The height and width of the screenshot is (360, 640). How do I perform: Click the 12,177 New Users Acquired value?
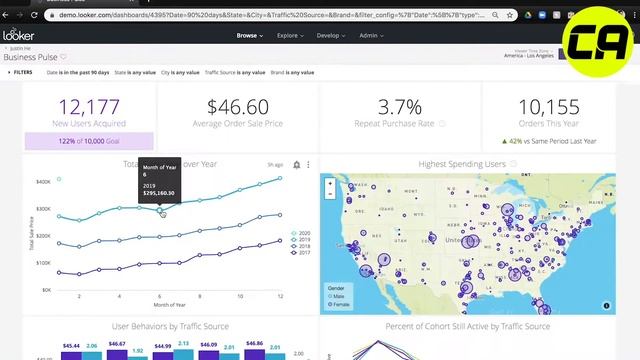(89, 107)
